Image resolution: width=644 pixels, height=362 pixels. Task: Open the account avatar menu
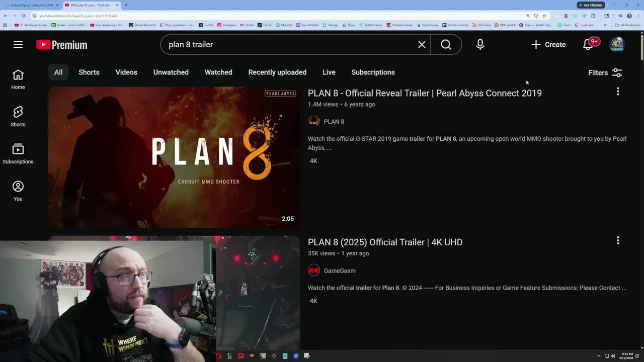click(x=617, y=44)
